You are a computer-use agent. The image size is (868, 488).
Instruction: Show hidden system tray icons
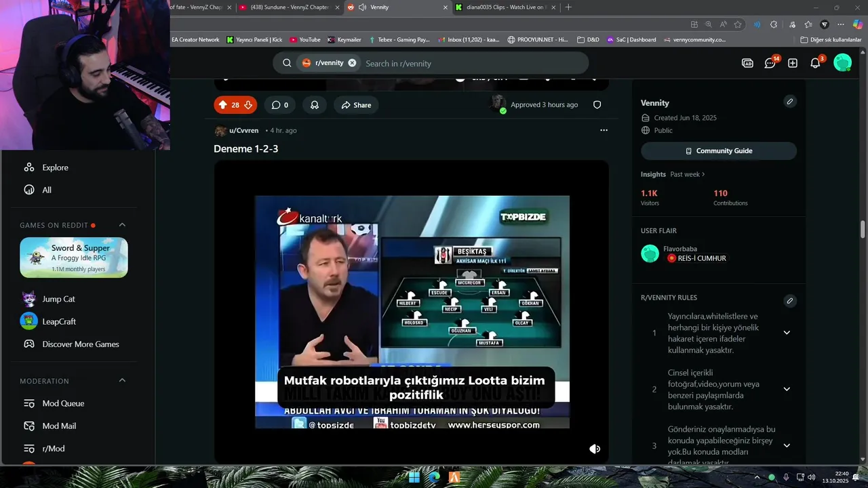point(757,477)
